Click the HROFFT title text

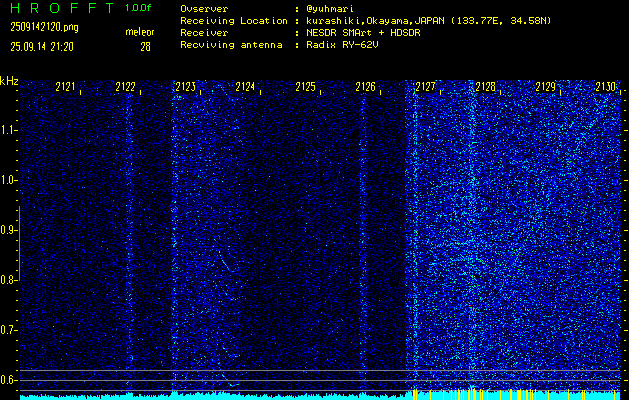pyautogui.click(x=62, y=8)
